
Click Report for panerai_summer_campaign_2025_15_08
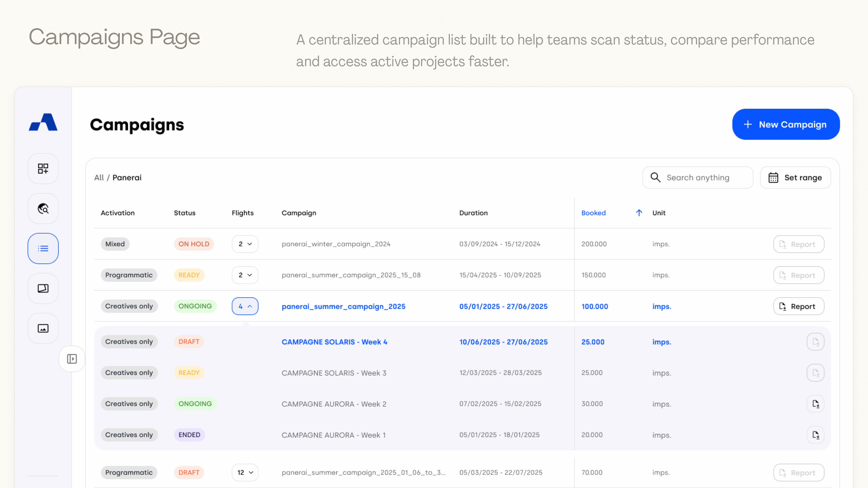799,275
